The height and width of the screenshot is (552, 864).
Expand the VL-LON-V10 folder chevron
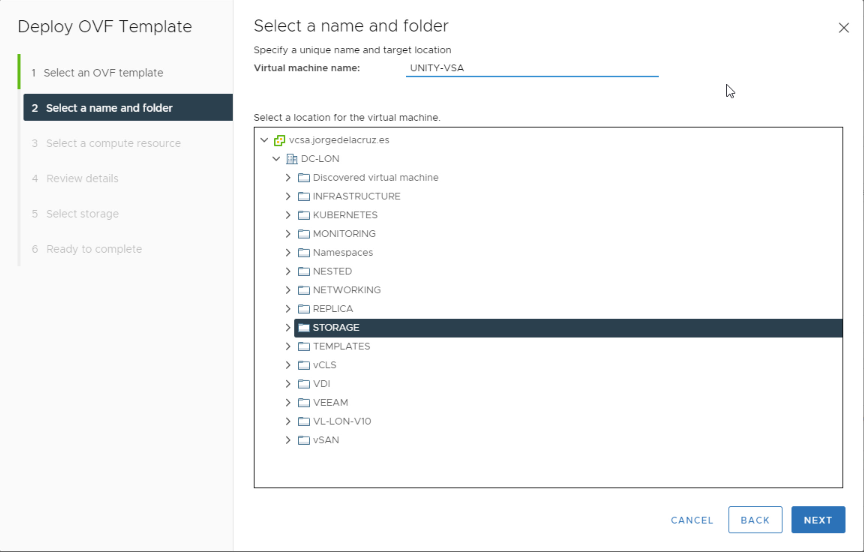288,421
